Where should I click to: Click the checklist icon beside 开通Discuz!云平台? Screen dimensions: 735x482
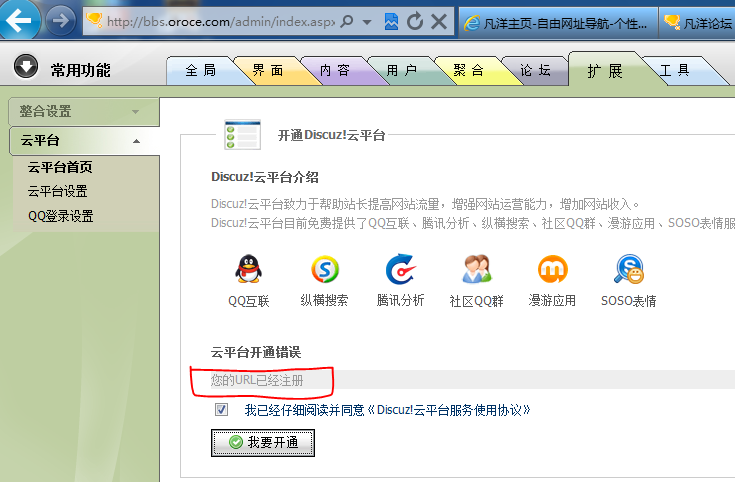coord(242,135)
